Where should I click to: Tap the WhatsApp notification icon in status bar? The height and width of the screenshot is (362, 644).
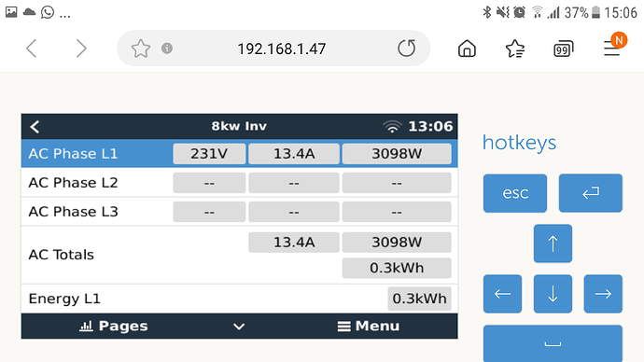pyautogui.click(x=48, y=12)
